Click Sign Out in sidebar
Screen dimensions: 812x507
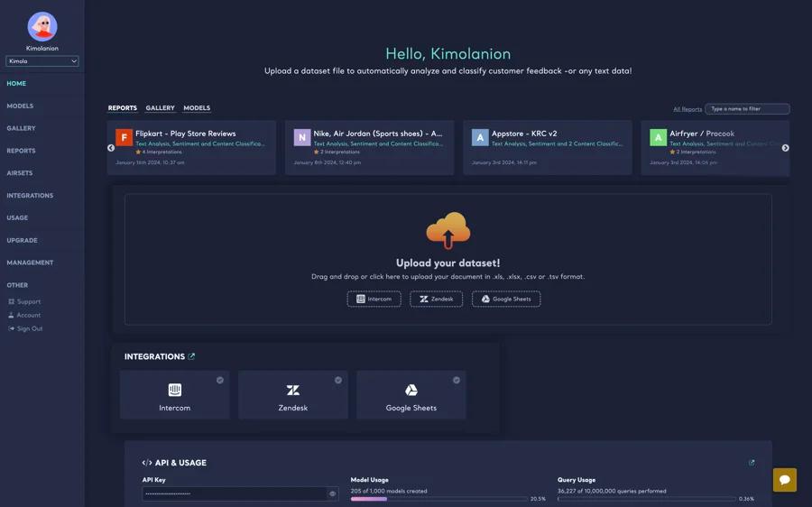pos(30,328)
